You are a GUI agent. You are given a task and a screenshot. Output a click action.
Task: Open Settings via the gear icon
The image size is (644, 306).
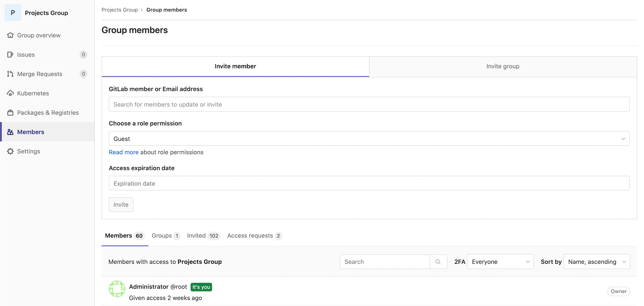(x=10, y=151)
